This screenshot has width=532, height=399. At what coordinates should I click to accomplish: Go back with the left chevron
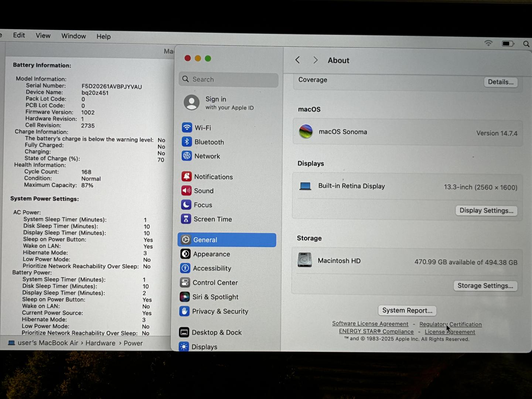(297, 60)
